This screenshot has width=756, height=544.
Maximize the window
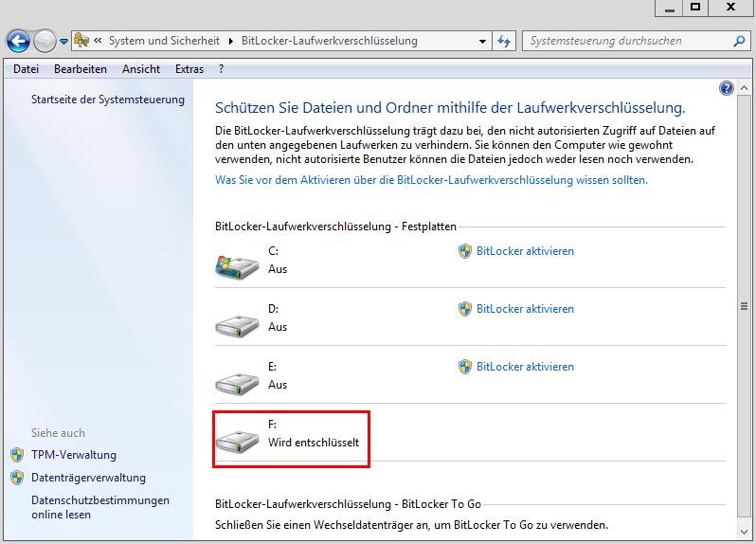tap(695, 9)
